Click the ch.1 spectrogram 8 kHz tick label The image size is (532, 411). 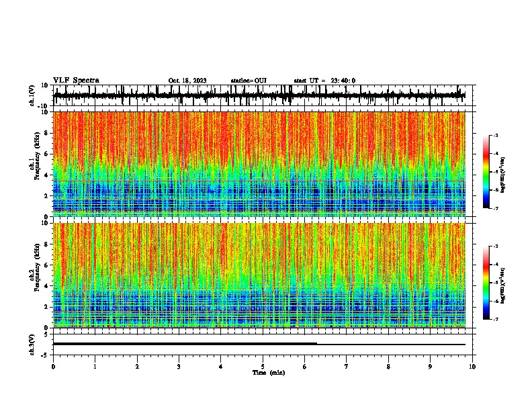[x=46, y=133]
